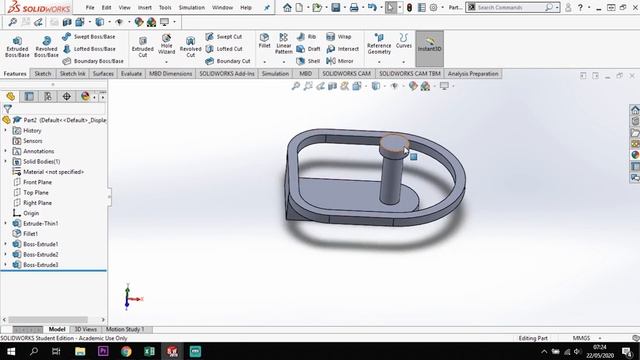
Task: Expand the Extrude-Thin1 feature
Action: point(5,224)
